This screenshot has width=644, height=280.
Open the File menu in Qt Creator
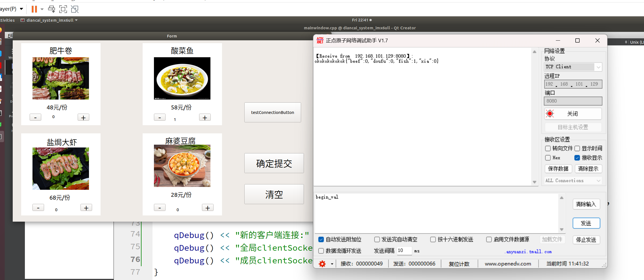click(x=10, y=36)
